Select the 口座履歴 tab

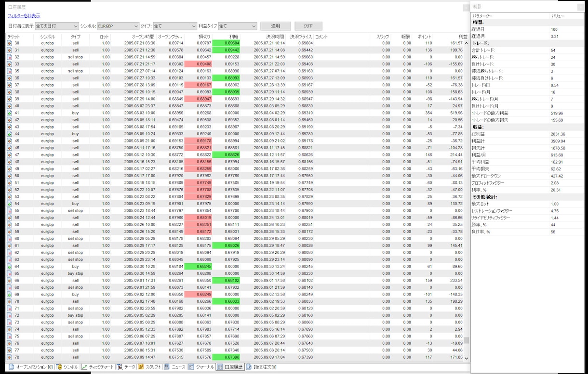pos(230,367)
